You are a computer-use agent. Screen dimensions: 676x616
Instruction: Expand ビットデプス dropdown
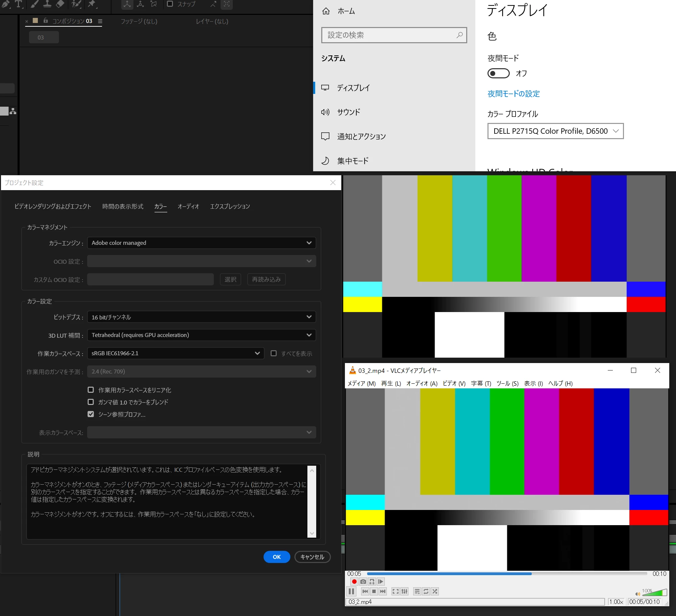pos(201,317)
